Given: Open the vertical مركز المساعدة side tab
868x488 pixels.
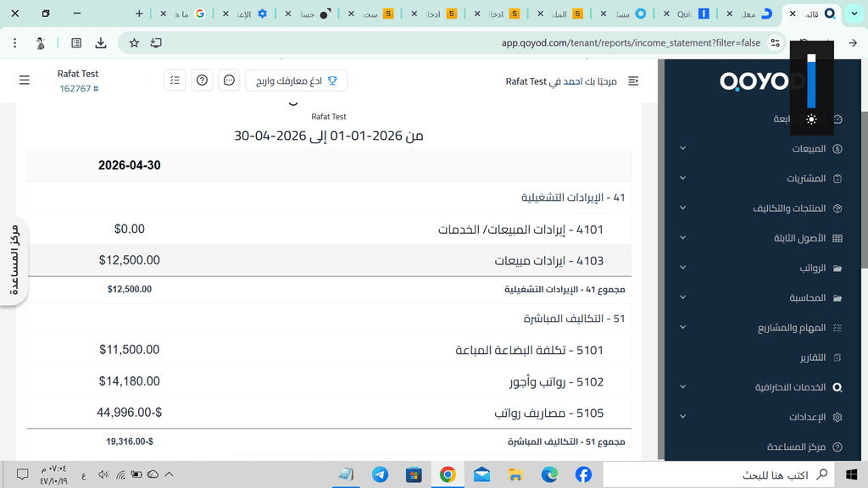Looking at the screenshot, I should [14, 260].
